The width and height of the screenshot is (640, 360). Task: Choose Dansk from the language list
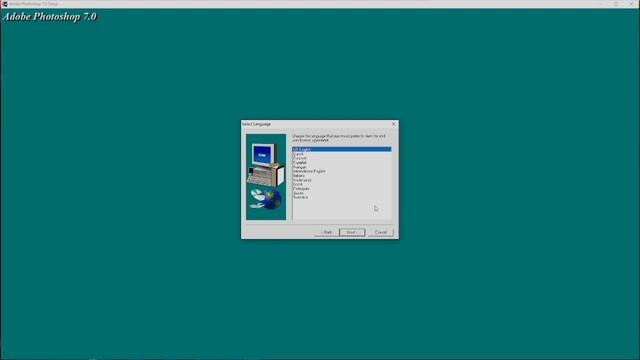pos(298,154)
